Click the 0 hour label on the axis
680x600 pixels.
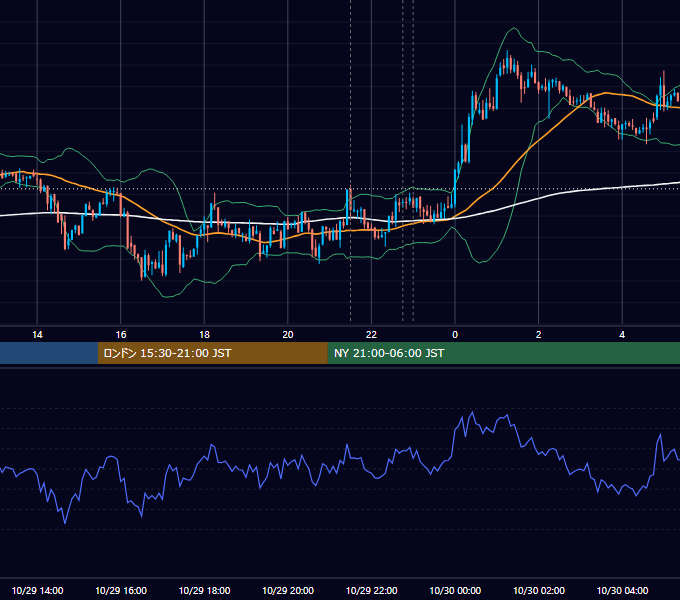click(455, 335)
